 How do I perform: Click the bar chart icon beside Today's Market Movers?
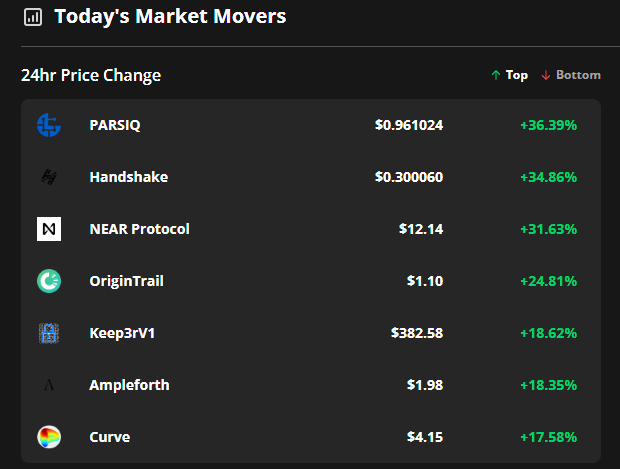coord(33,17)
